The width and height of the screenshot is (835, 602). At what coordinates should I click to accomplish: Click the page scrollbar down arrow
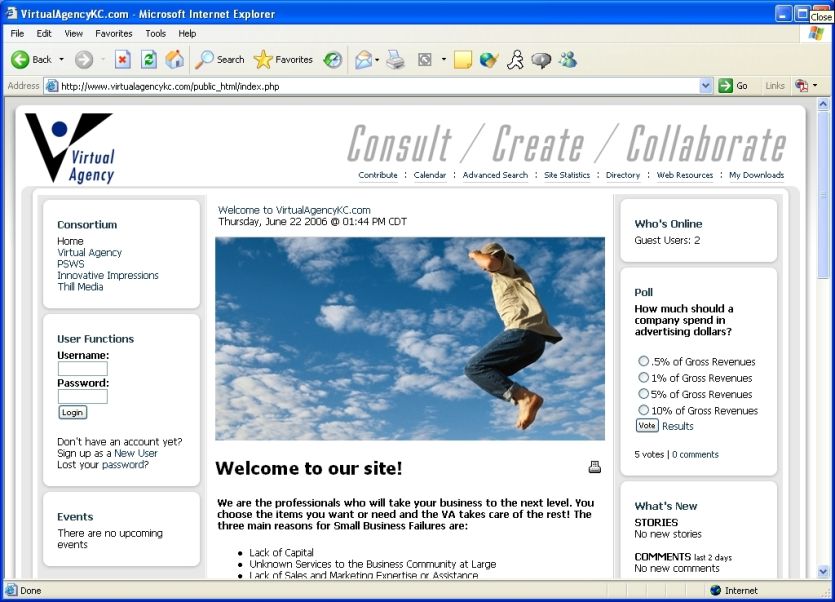tap(823, 572)
